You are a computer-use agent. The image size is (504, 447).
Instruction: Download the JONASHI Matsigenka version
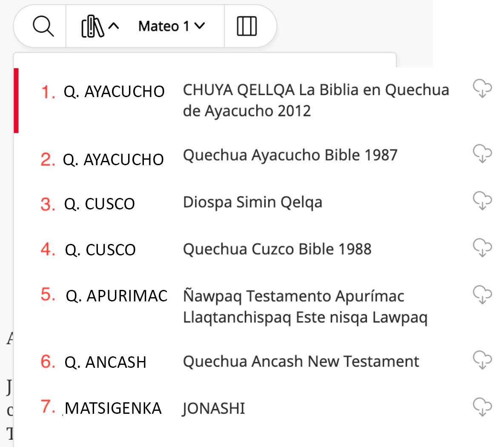coord(482,407)
